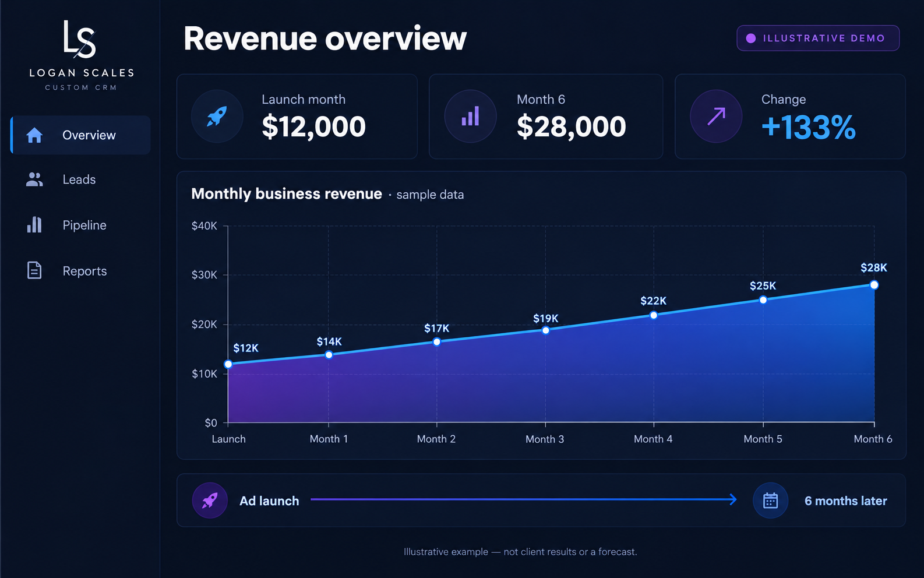This screenshot has height=578, width=924.
Task: Select the Month 6 data point labeled $28K
Action: (874, 285)
